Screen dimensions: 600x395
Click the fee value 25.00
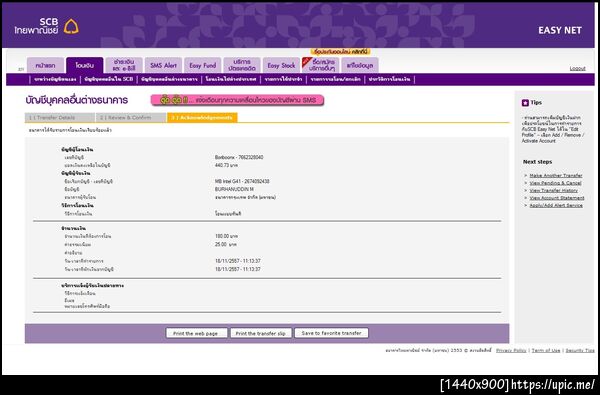click(226, 244)
